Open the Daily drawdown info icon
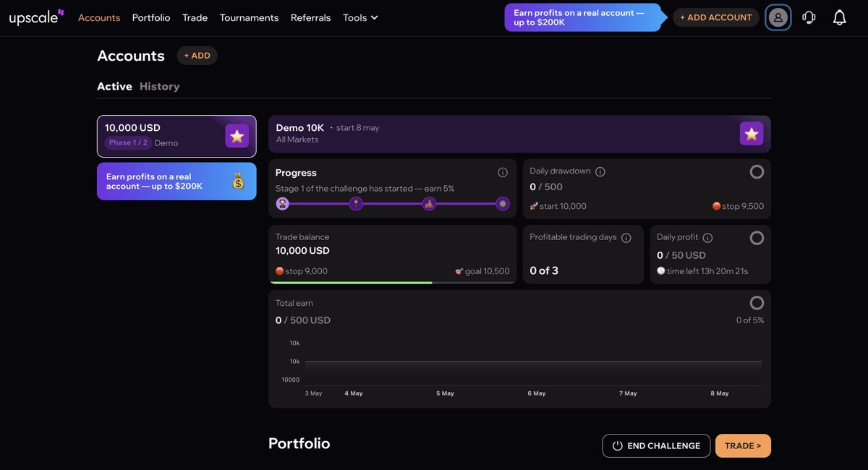The height and width of the screenshot is (470, 868). coord(600,171)
